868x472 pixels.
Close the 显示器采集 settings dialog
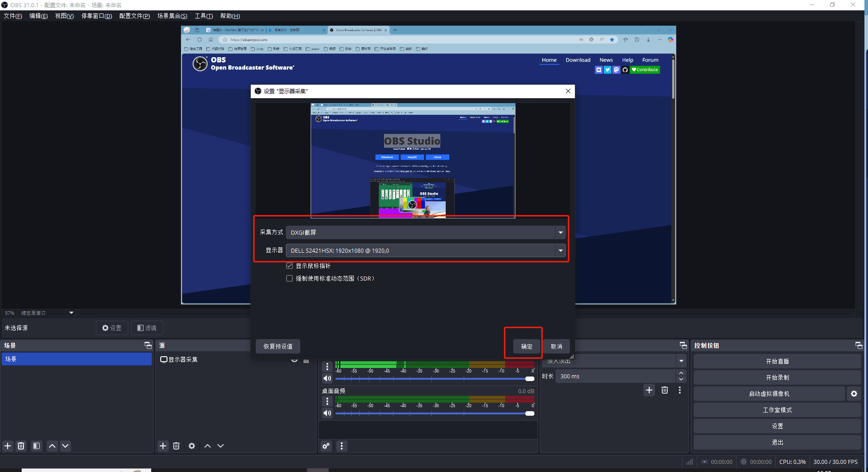(568, 91)
